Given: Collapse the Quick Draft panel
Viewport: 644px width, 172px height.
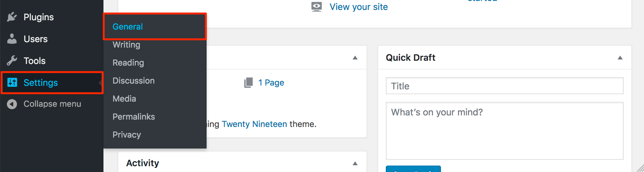Looking at the screenshot, I should (x=620, y=58).
